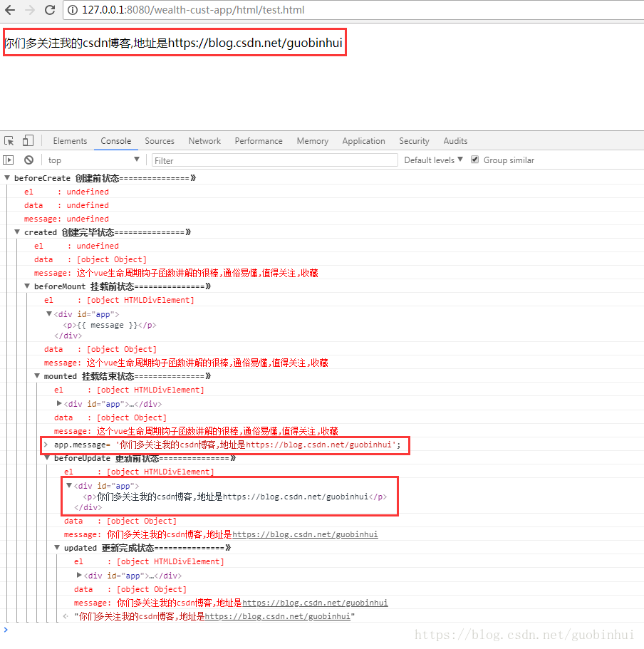Reload the page with refresh icon
Viewport: 644px width, 649px height.
tap(50, 10)
